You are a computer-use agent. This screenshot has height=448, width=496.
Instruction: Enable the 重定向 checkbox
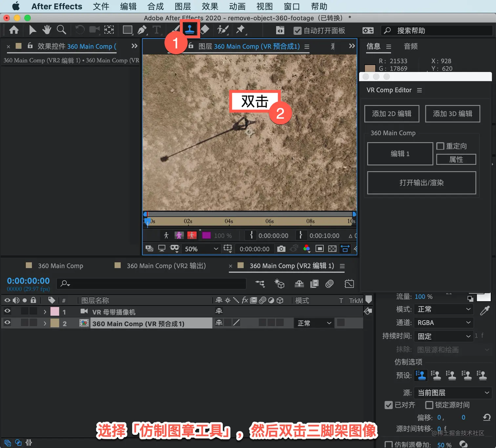(x=440, y=146)
